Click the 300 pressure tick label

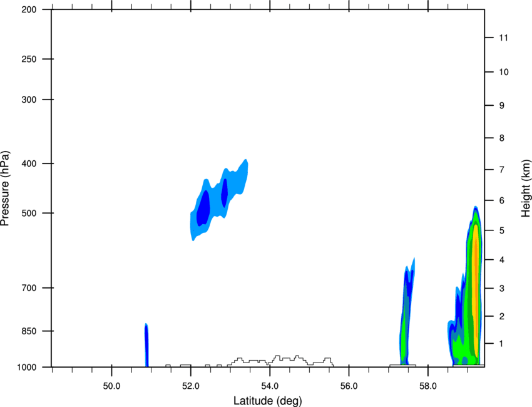coord(29,100)
